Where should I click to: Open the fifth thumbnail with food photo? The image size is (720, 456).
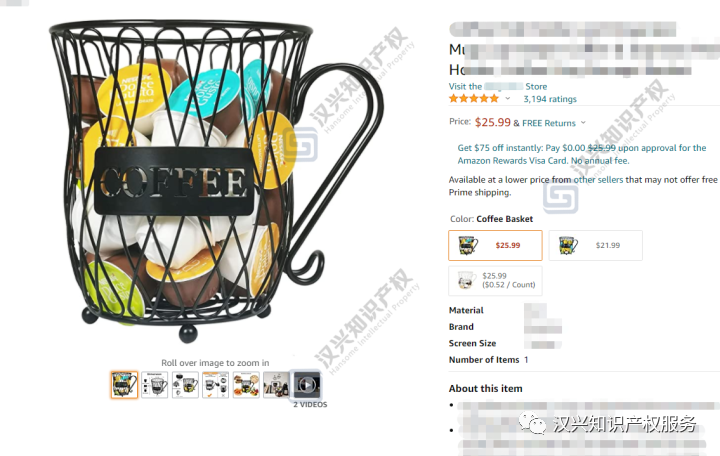(246, 384)
